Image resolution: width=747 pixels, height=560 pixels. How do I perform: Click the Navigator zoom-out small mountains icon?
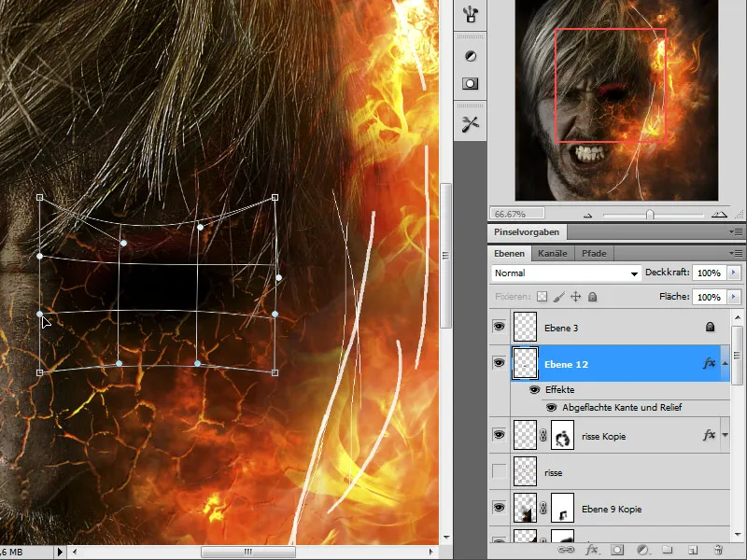coord(588,216)
